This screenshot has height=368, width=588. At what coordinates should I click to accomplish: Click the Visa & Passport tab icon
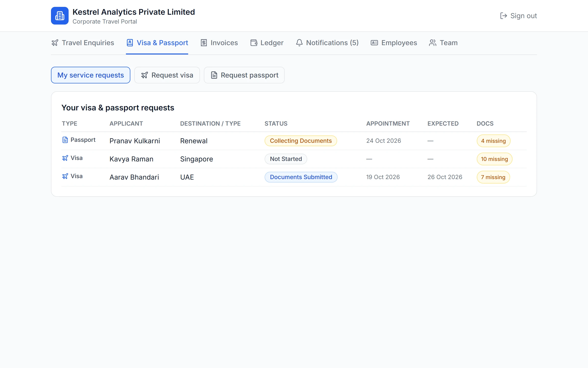[x=130, y=43]
